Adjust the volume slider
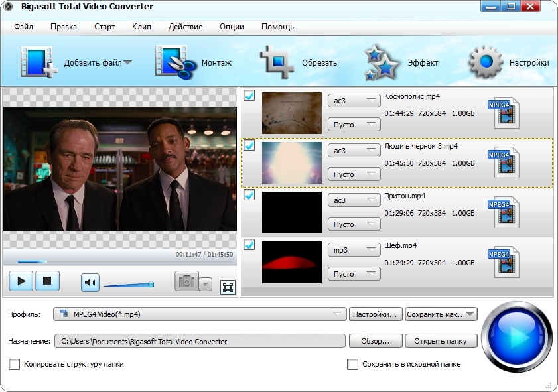558x392 pixels. (129, 285)
